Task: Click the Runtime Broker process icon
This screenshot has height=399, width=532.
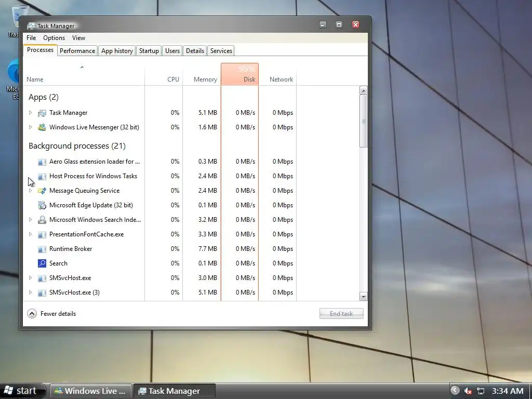Action: pyautogui.click(x=42, y=249)
